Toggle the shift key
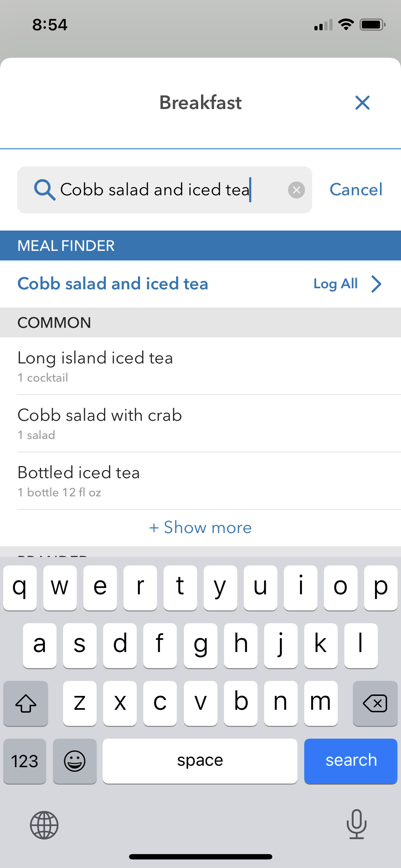Image resolution: width=401 pixels, height=868 pixels. click(26, 703)
